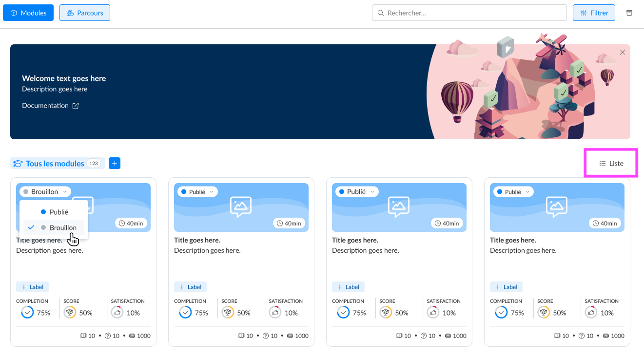Switch to the Modules tab
Screen dimensions: 644x355
pos(28,13)
